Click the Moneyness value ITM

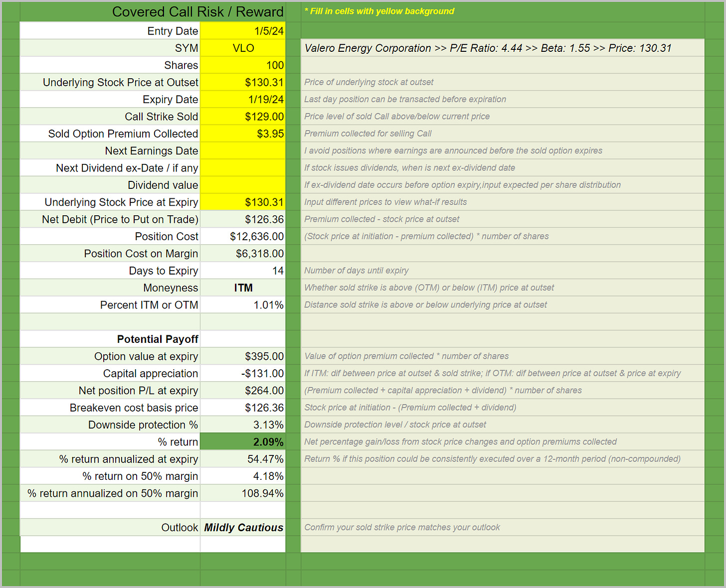[x=243, y=288]
